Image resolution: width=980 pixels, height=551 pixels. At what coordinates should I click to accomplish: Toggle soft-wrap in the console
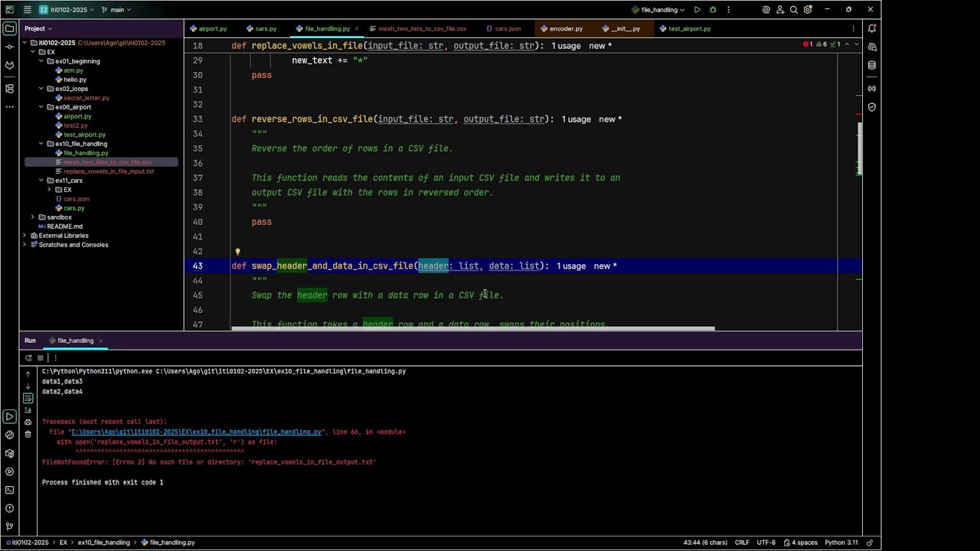click(x=28, y=399)
